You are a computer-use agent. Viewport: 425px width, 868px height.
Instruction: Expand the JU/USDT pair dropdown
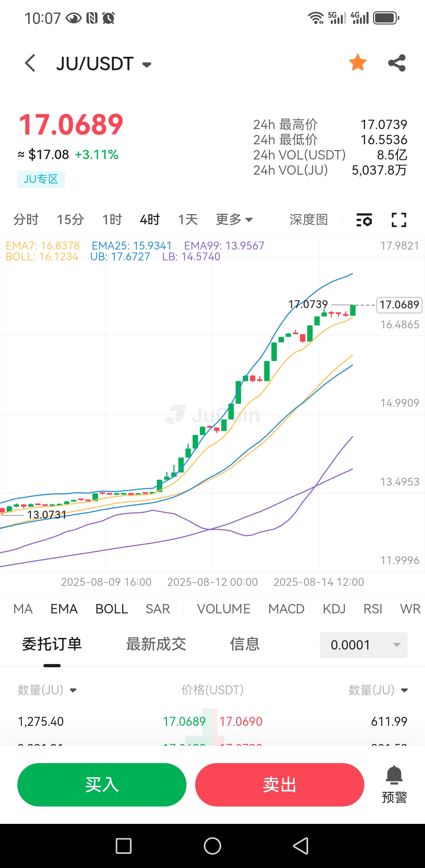[146, 65]
